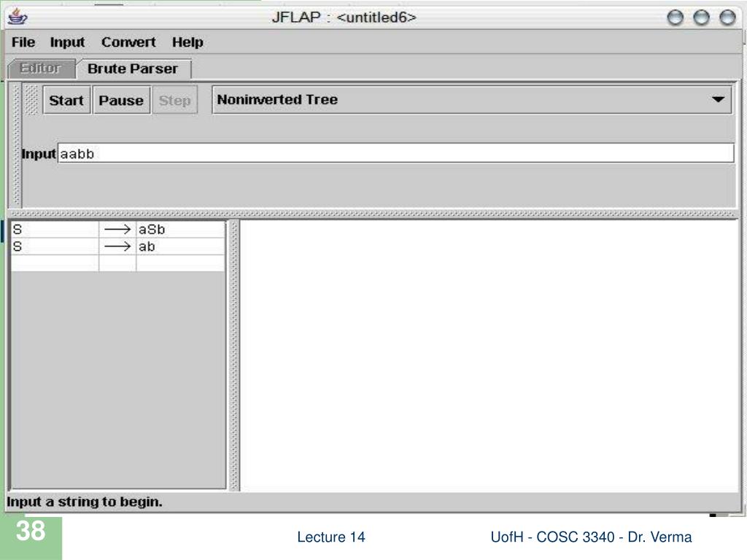Image resolution: width=747 pixels, height=560 pixels.
Task: Click the empty third grammar row's left cell
Action: 54,262
